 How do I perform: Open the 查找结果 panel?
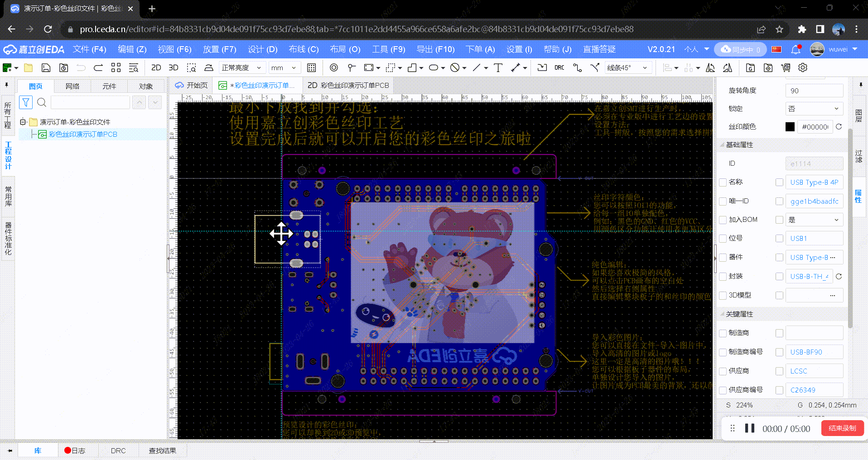coord(163,450)
